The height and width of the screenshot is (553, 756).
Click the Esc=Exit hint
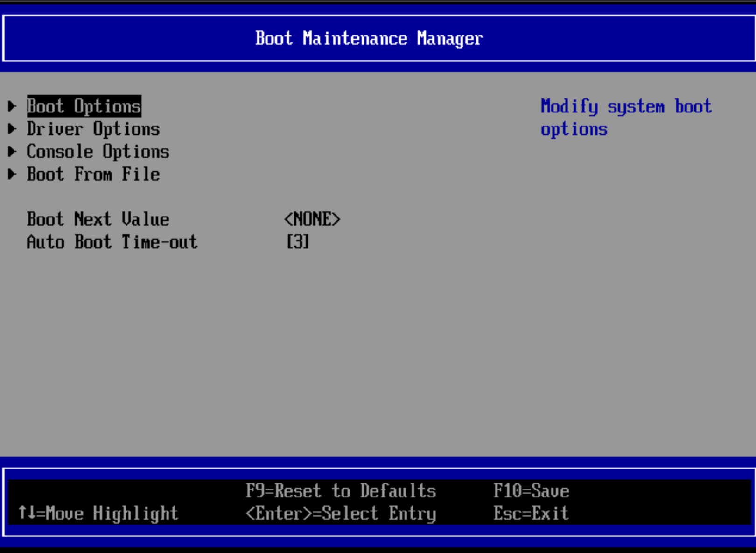click(532, 513)
